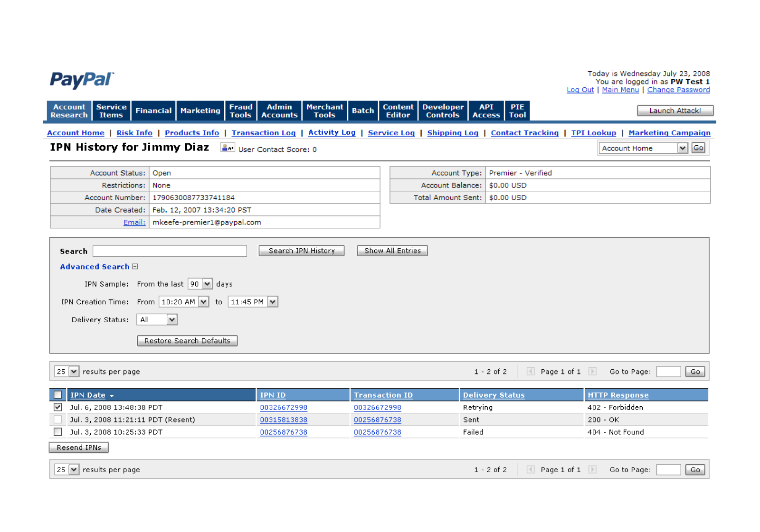Open the Transaction Log link

(x=263, y=133)
